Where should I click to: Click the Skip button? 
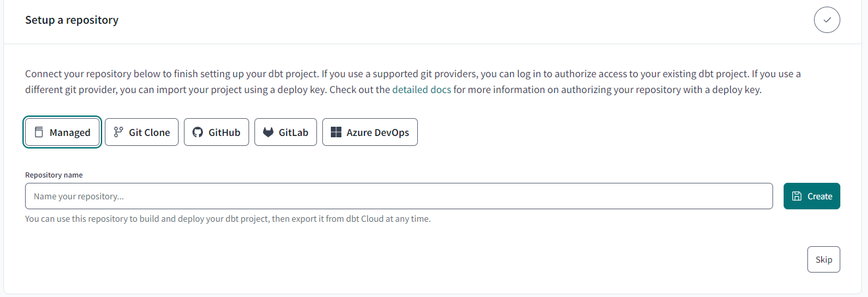pyautogui.click(x=824, y=259)
